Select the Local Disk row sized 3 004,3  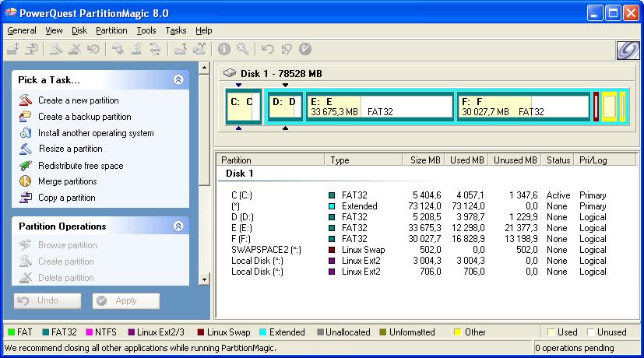(x=419, y=261)
